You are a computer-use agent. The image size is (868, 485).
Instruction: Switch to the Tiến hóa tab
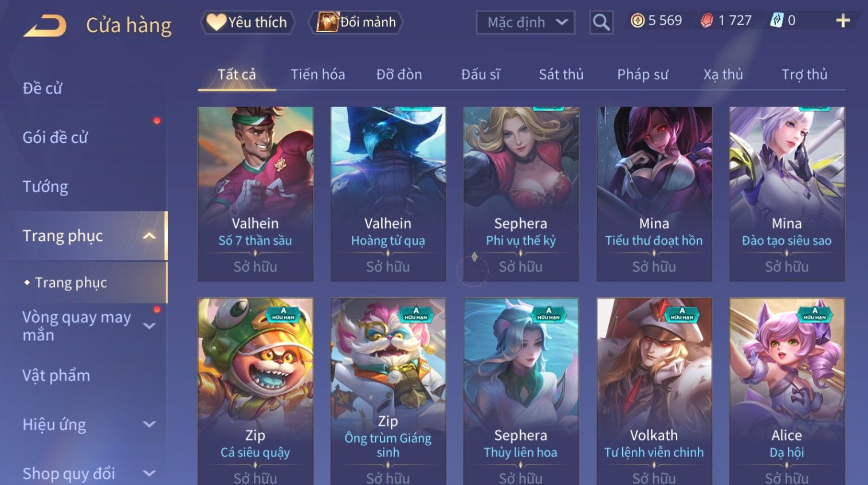coord(317,75)
